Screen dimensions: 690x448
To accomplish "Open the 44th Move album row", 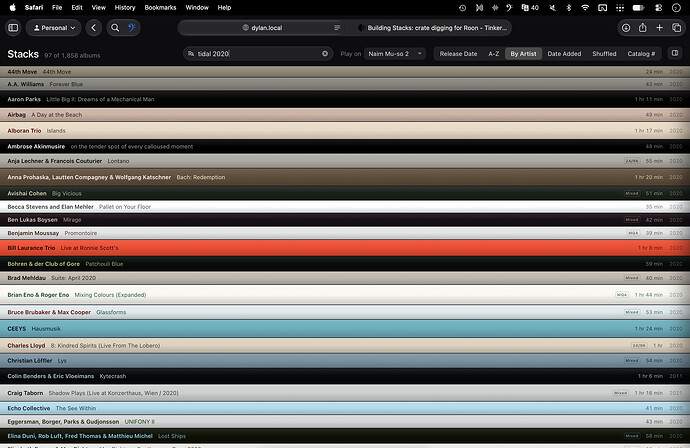I will [345, 72].
